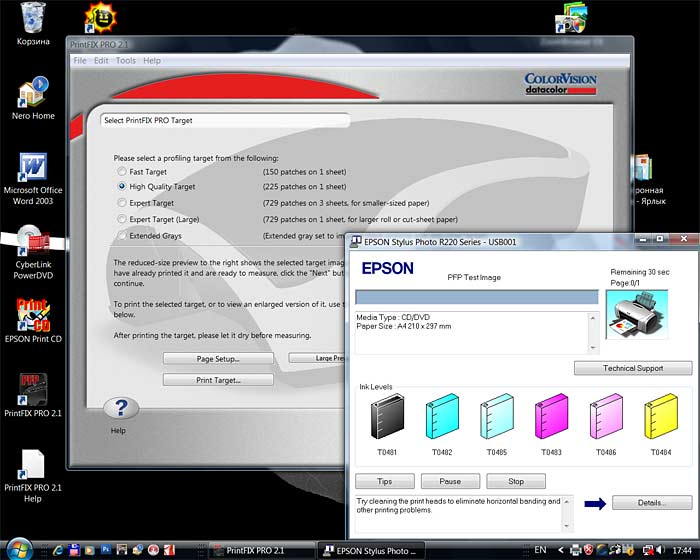700x560 pixels.
Task: Switch to EPSON Stylus Photo taskbar button
Action: [x=371, y=550]
